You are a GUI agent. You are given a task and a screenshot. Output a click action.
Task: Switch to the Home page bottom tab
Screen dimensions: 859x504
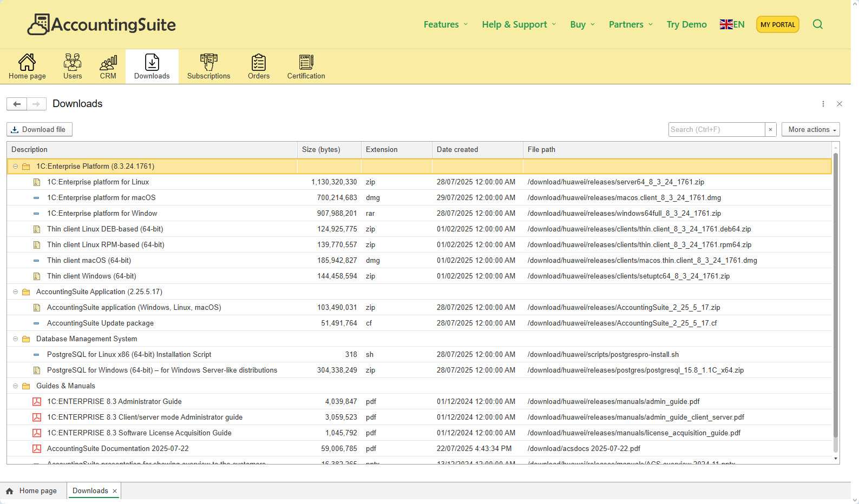point(33,491)
